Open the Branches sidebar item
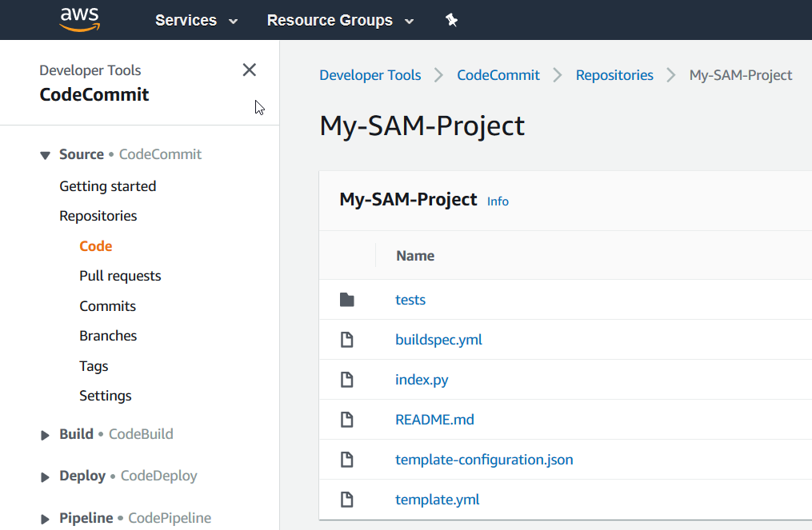812x530 pixels. click(108, 336)
